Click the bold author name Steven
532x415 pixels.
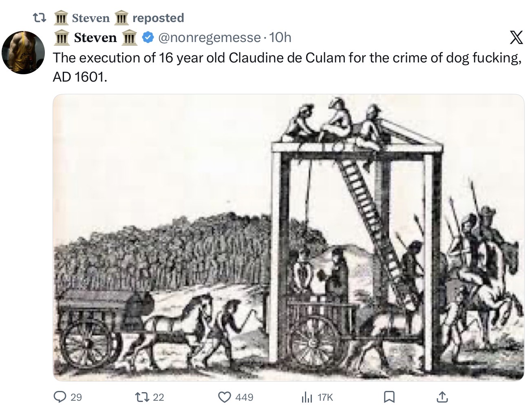95,38
